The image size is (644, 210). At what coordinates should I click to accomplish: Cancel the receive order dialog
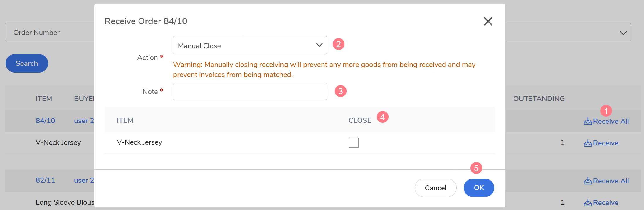[435, 188]
